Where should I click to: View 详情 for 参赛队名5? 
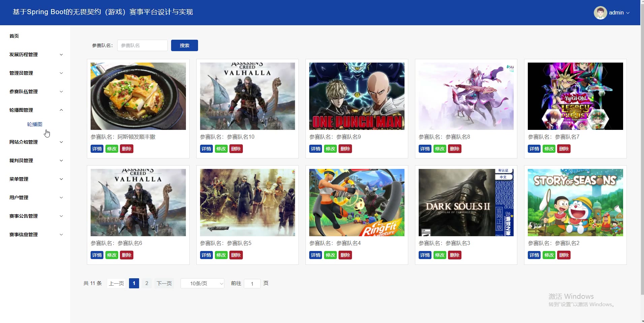(206, 255)
